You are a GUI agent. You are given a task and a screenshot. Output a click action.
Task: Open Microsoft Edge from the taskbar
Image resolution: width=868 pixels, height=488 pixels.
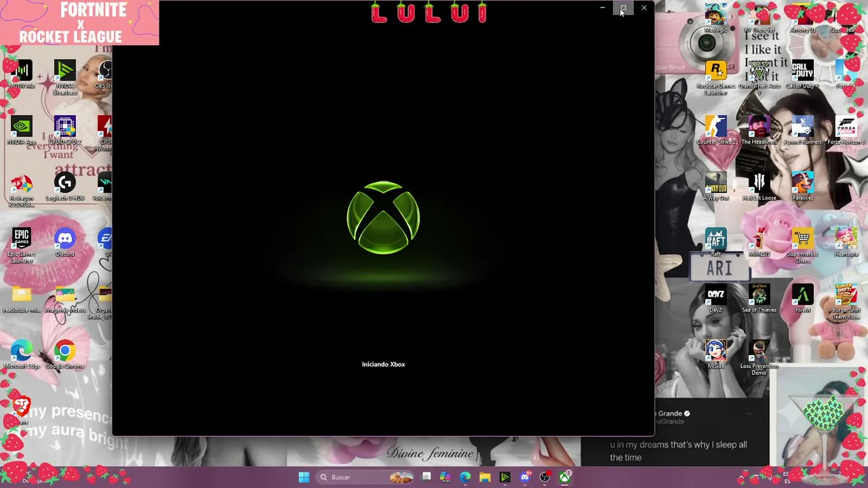[x=465, y=477]
